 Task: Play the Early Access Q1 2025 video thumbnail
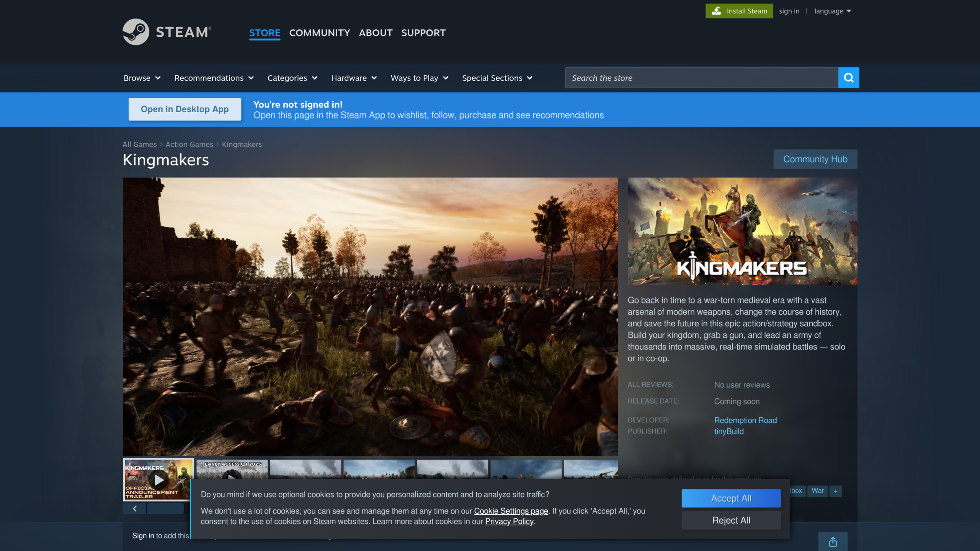232,469
